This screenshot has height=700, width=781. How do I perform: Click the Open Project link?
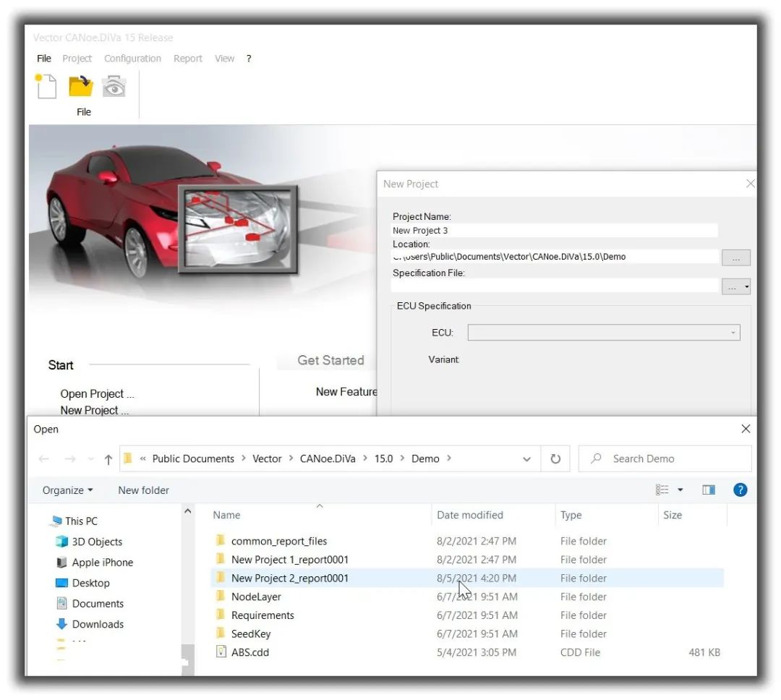tap(97, 393)
